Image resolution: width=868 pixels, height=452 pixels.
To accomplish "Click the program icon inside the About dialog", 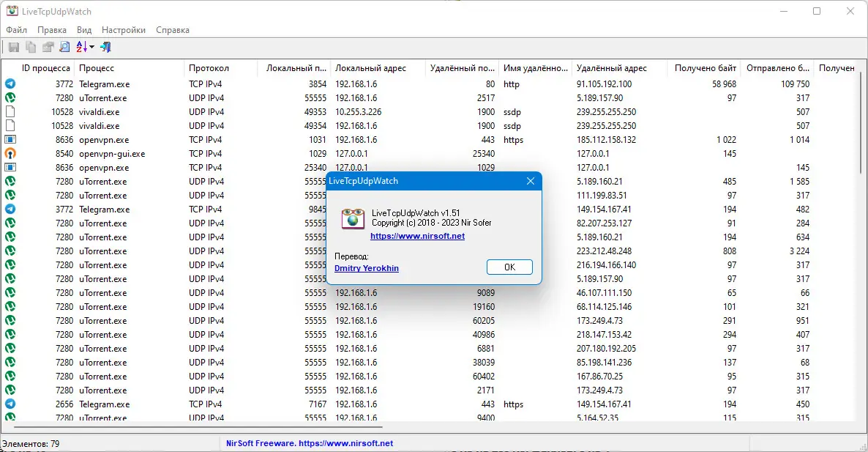I will click(353, 219).
